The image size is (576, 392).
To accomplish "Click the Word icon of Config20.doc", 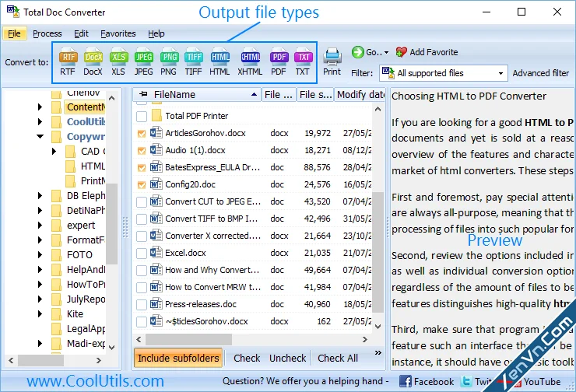I will coord(156,184).
